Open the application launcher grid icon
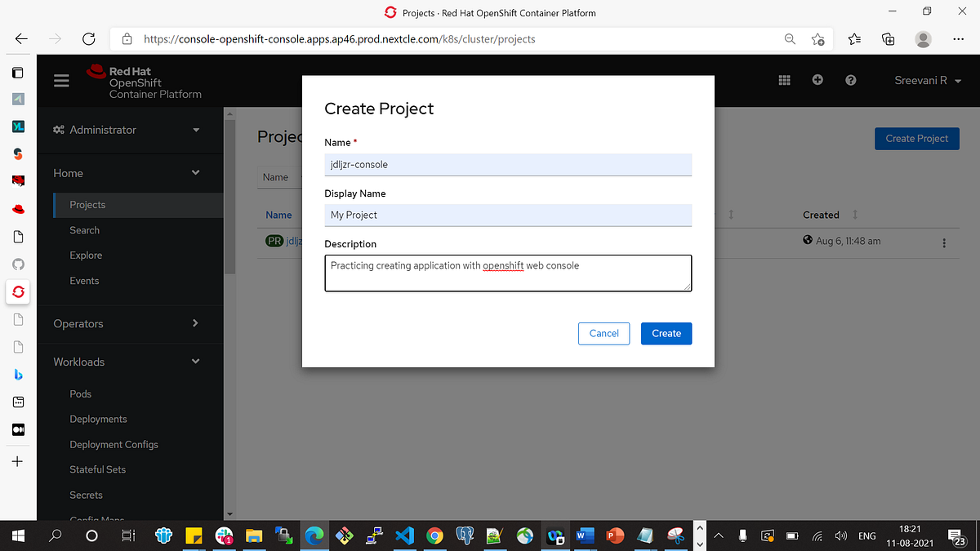Viewport: 980px width, 551px height. coord(784,80)
